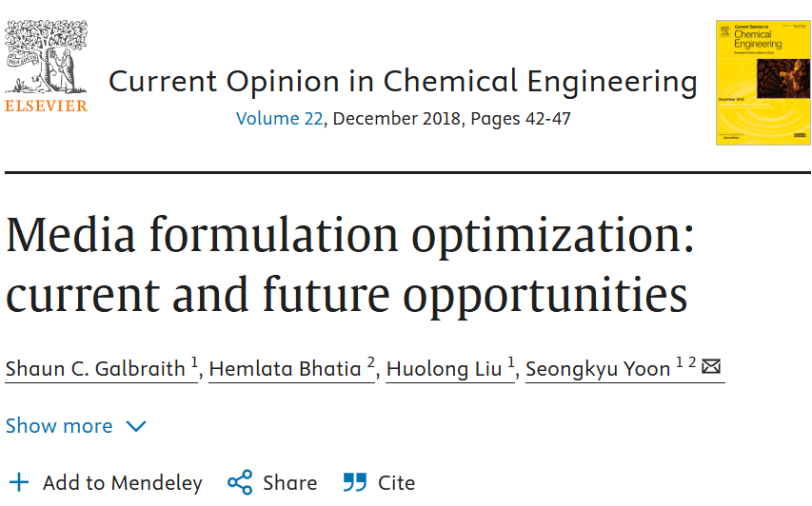812x506 pixels.
Task: Open author Hemlata Bhatia details
Action: tap(285, 369)
